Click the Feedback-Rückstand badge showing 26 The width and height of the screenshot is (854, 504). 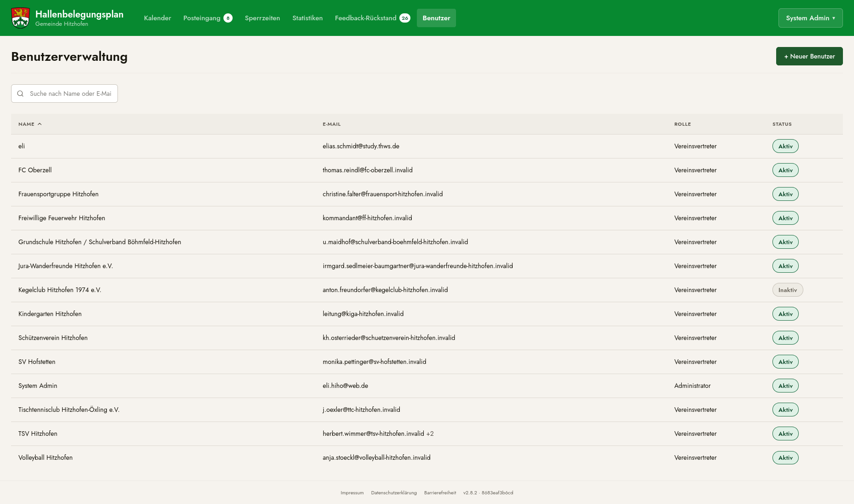pos(405,18)
